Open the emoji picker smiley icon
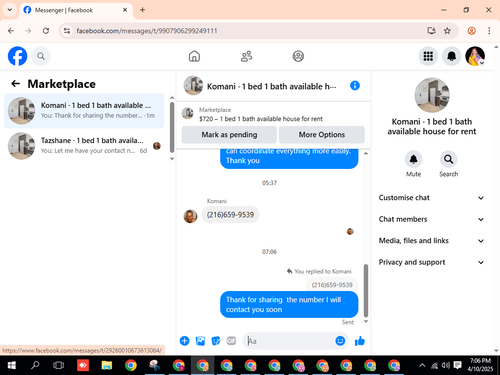500x375 pixels. click(340, 341)
